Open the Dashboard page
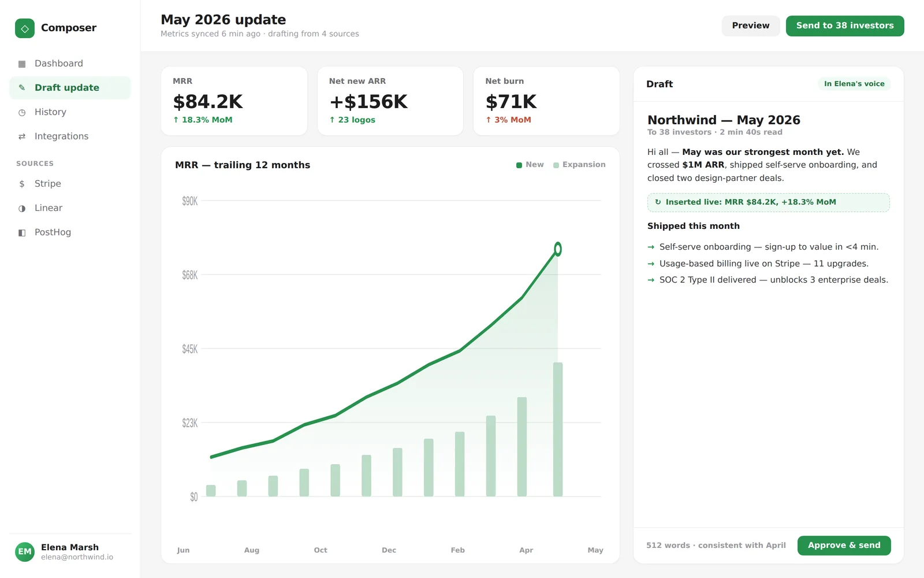This screenshot has width=924, height=578. coord(70,64)
